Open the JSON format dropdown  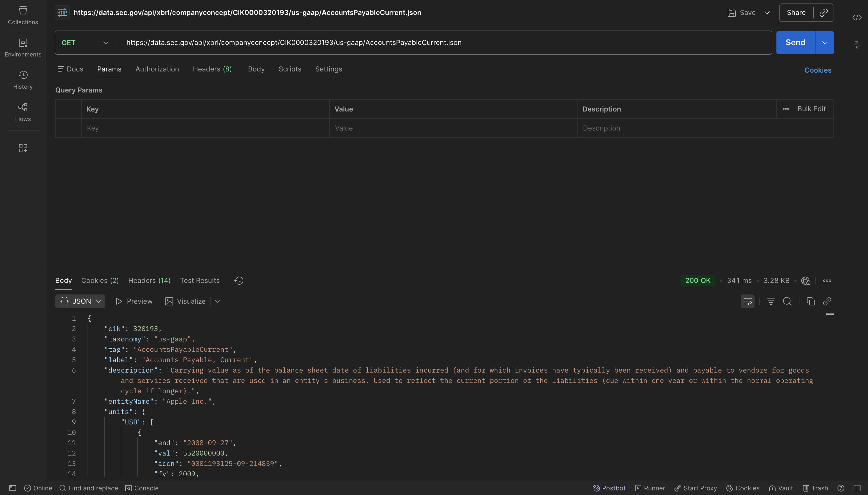[x=80, y=301]
